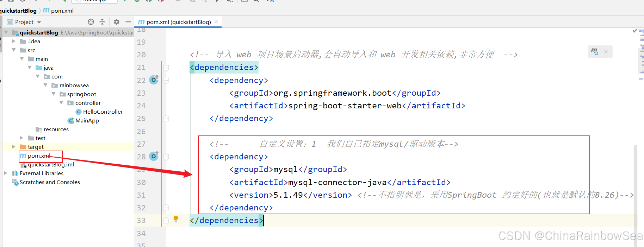Select pom.xml in project tree
This screenshot has width=644, height=247.
click(x=39, y=156)
